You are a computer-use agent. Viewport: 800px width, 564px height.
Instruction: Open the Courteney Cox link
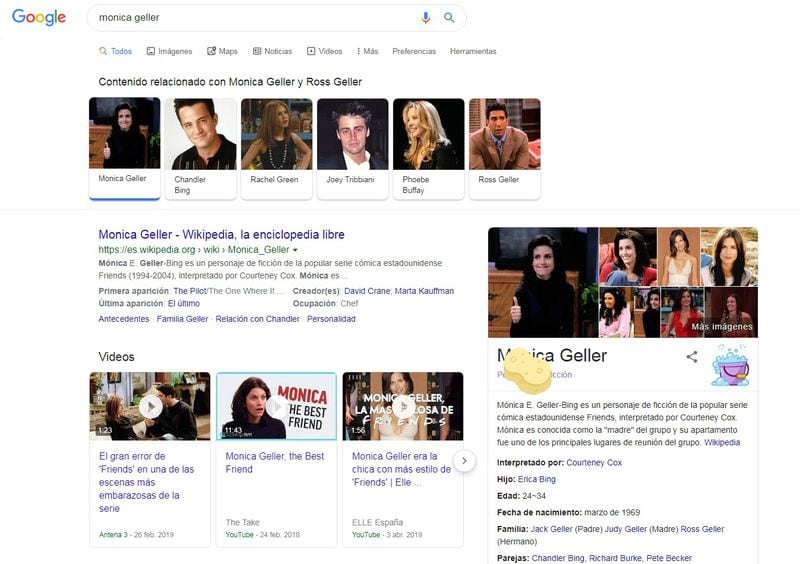pyautogui.click(x=594, y=462)
